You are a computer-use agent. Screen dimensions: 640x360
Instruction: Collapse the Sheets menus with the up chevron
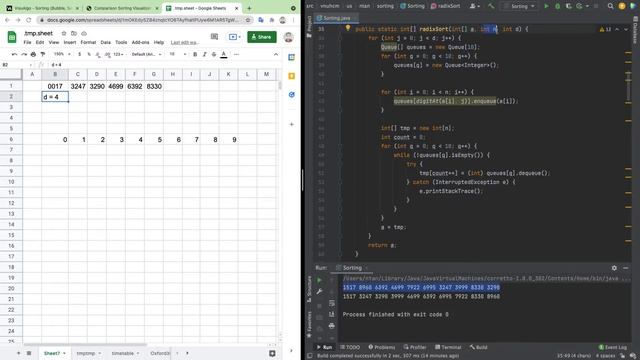(276, 54)
